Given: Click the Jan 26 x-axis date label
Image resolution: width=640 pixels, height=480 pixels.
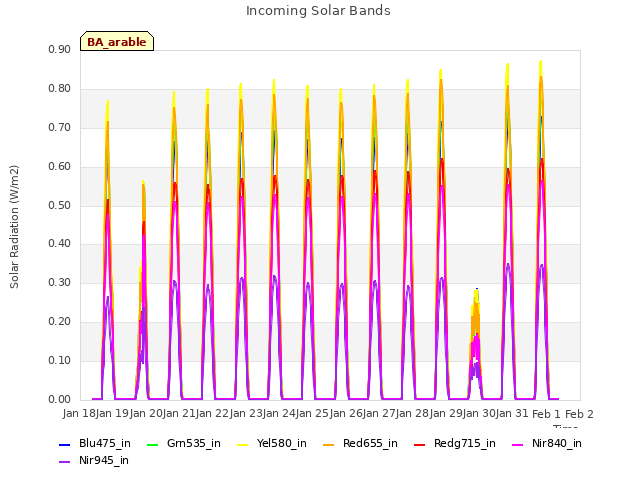Looking at the screenshot, I should [347, 414].
